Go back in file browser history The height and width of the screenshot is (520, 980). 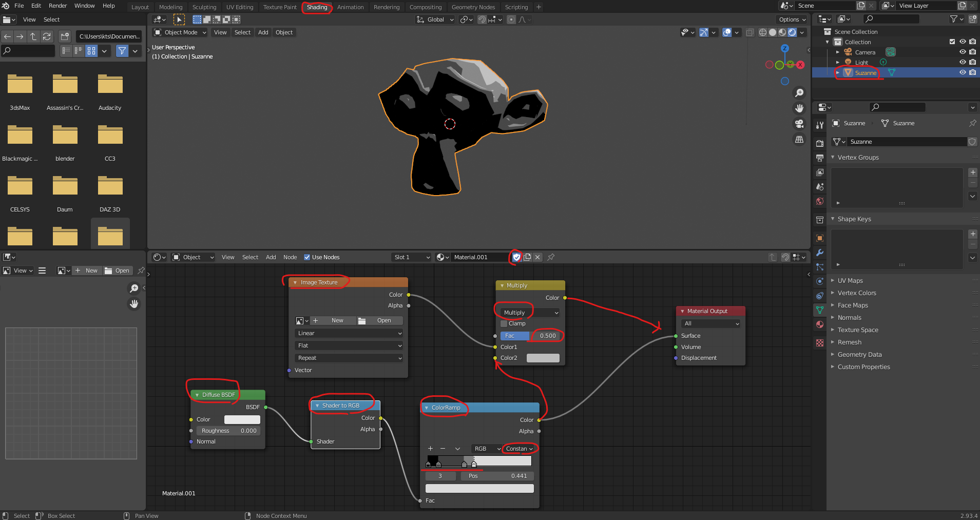click(7, 36)
